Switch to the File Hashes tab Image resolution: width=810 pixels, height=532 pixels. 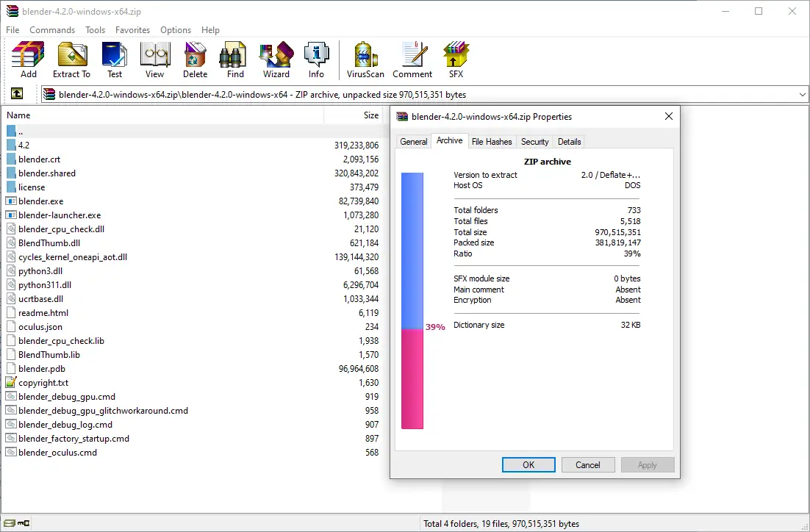tap(492, 142)
